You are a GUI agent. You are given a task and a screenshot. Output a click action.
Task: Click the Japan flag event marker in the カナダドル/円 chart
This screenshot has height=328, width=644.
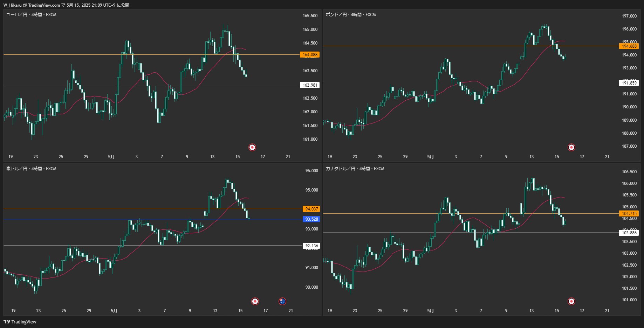(571, 301)
